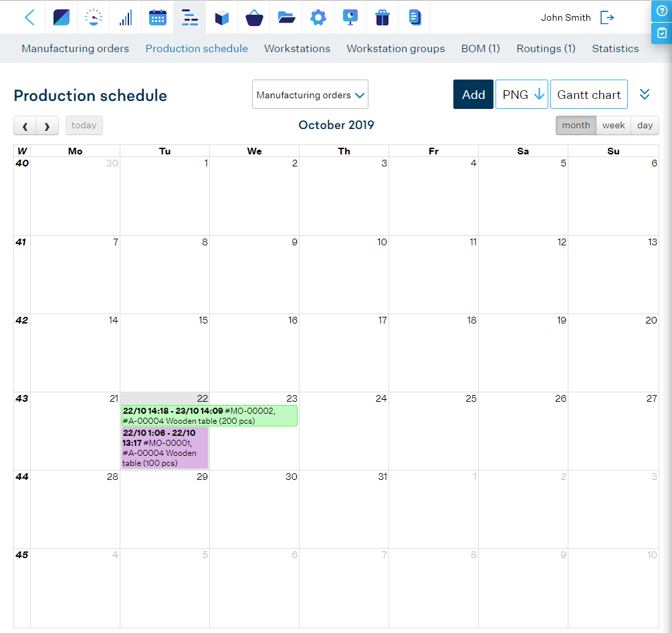Image resolution: width=672 pixels, height=633 pixels.
Task: Click week number 43
Action: (22, 398)
